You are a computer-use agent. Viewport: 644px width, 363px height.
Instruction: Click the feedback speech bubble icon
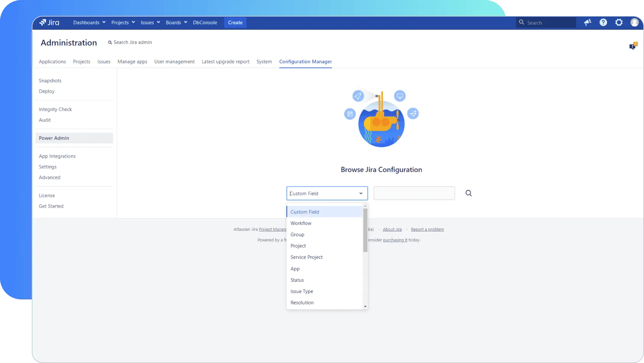632,46
